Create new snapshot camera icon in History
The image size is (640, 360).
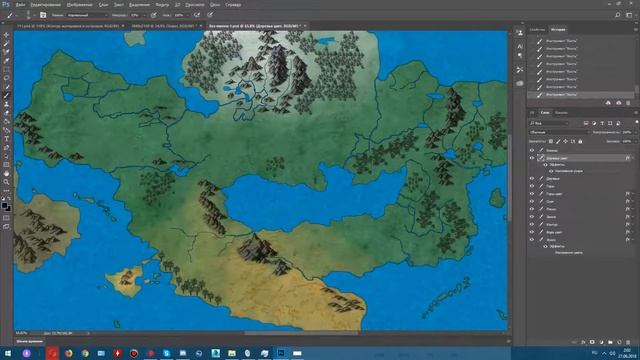(619, 103)
